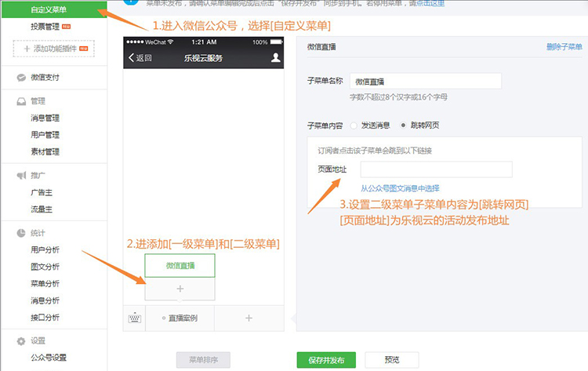Image resolution: width=588 pixels, height=371 pixels.
Task: Open 素材管理
Action: click(45, 152)
